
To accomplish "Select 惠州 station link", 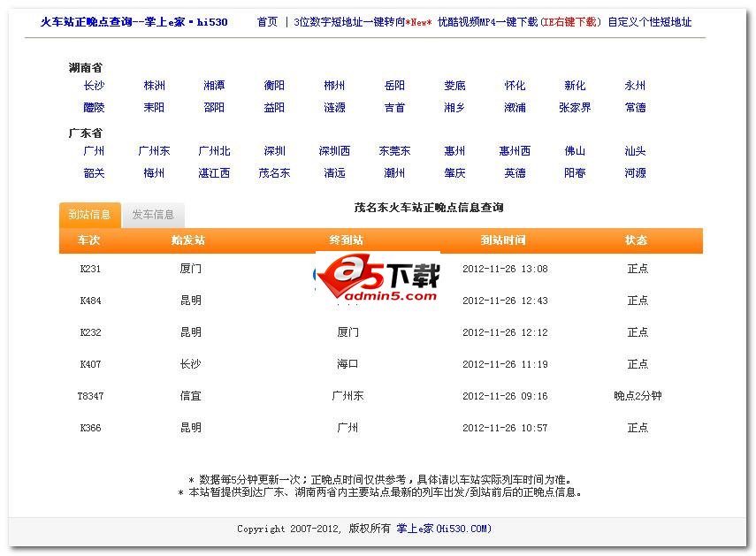I will pyautogui.click(x=454, y=151).
